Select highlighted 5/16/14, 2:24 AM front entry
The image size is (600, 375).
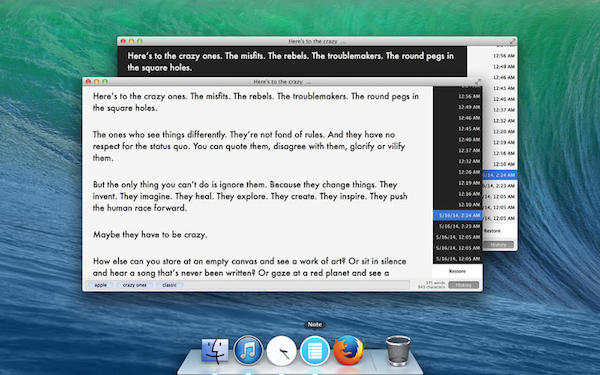(458, 215)
